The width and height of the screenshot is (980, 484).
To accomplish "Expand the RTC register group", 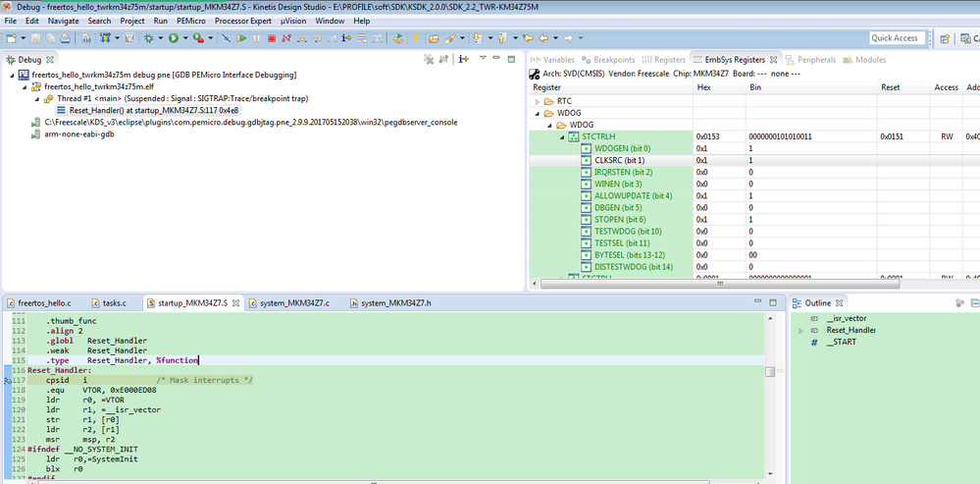I will click(538, 101).
